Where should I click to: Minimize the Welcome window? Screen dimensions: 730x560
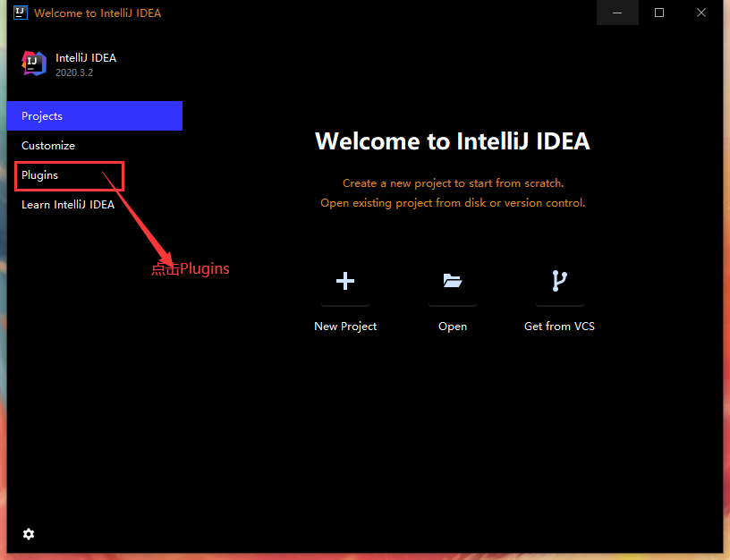(x=617, y=13)
